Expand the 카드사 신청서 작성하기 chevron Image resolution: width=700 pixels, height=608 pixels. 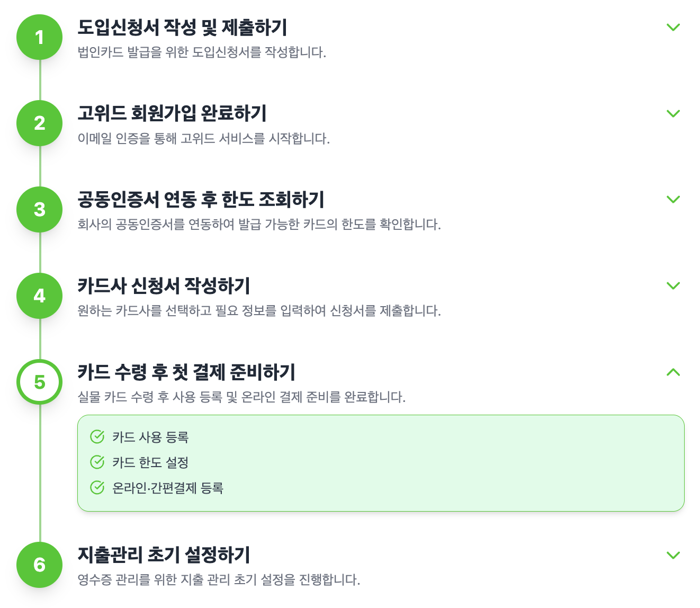(x=673, y=286)
